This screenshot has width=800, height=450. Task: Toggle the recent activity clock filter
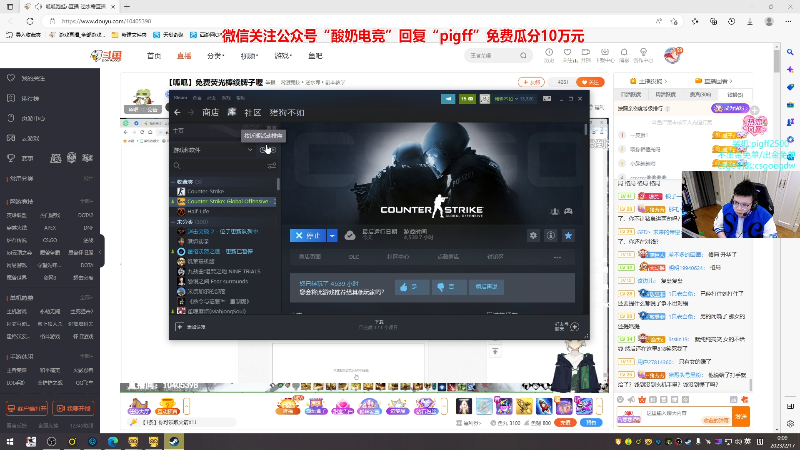tap(263, 150)
